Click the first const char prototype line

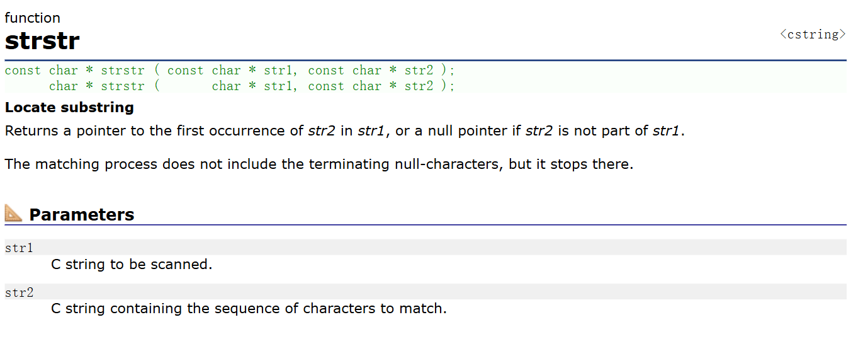[230, 71]
